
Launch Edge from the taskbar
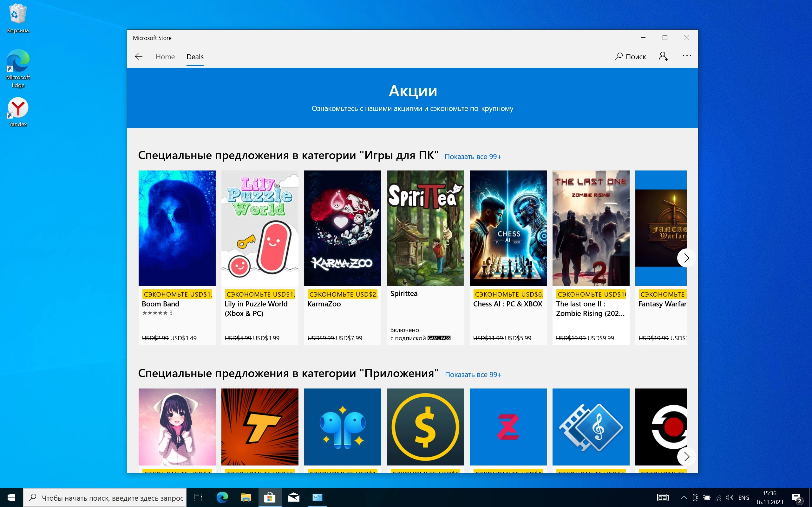pyautogui.click(x=222, y=497)
